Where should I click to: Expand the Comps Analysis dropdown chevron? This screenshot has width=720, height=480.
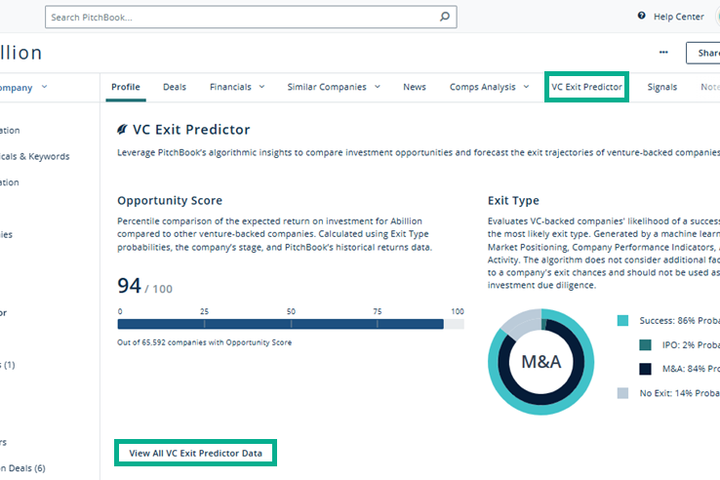click(526, 86)
